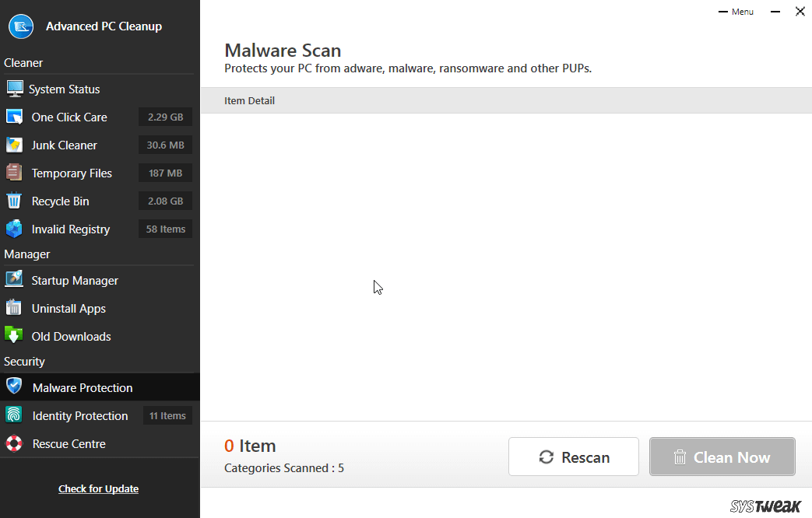Select the Recycle Bin cleaner icon
Screen dimensions: 812x518
click(14, 201)
